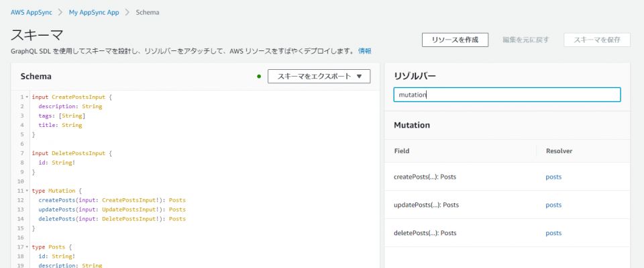Open posts resolver for deletePosts
The width and height of the screenshot is (644, 268).
tap(553, 232)
